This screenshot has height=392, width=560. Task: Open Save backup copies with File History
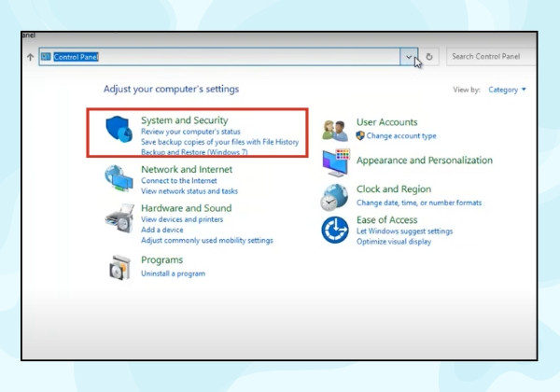[x=219, y=142]
